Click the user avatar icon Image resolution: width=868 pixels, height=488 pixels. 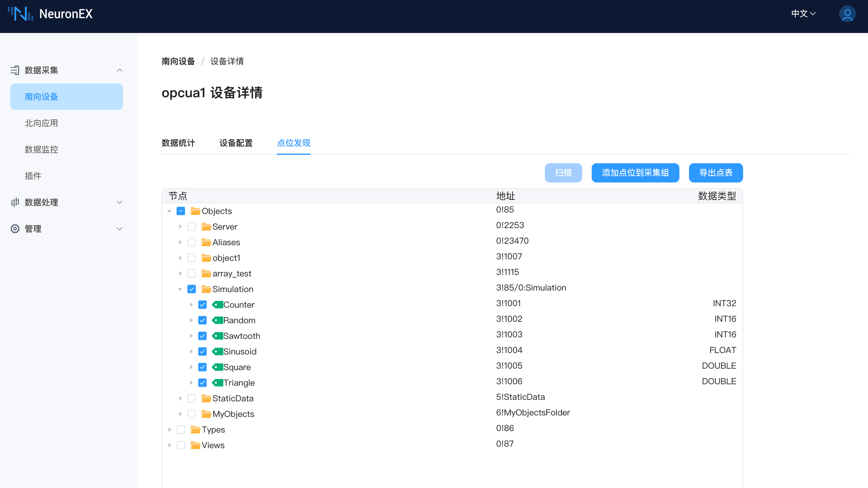847,14
